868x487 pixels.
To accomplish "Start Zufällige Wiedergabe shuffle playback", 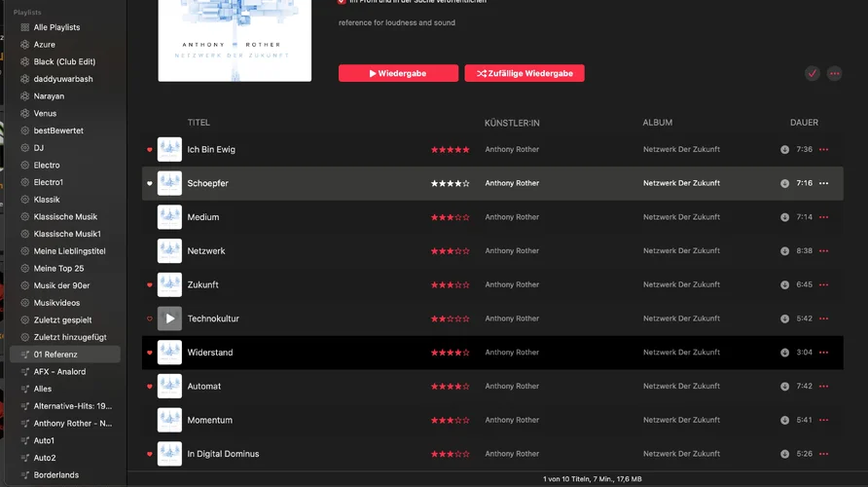I will coord(524,73).
